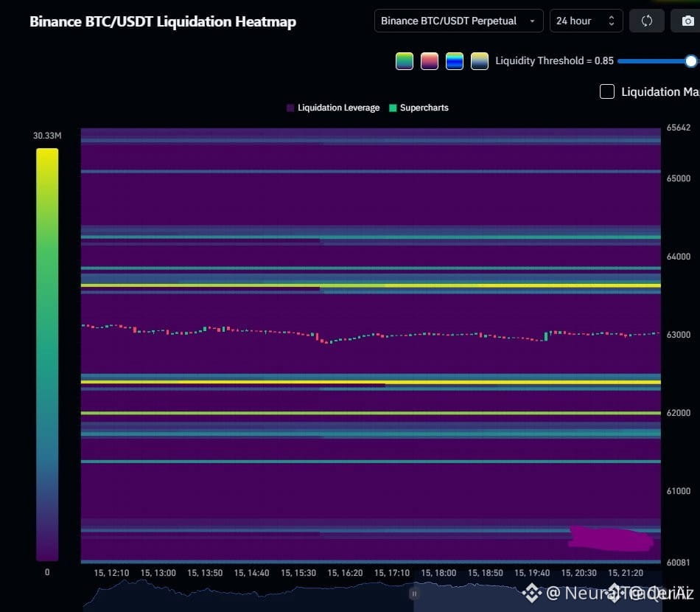Click the 15, 15:30 time axis label
Image resolution: width=700 pixels, height=612 pixels.
298,573
